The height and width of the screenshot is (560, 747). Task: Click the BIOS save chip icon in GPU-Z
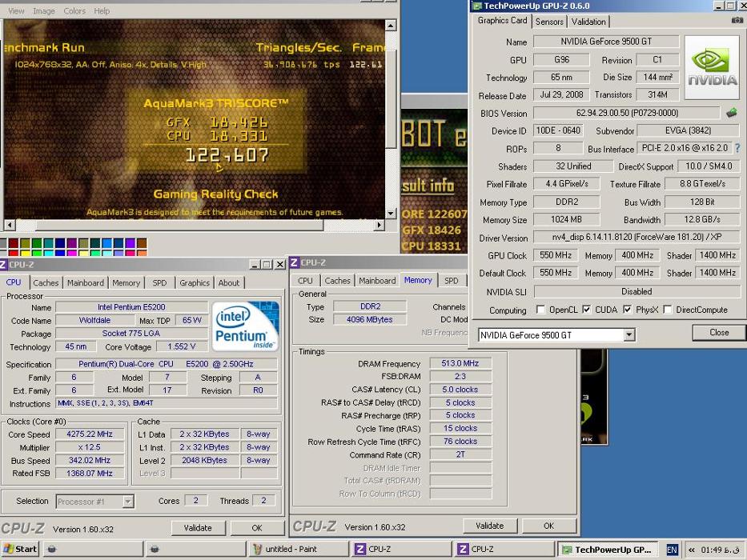(731, 113)
